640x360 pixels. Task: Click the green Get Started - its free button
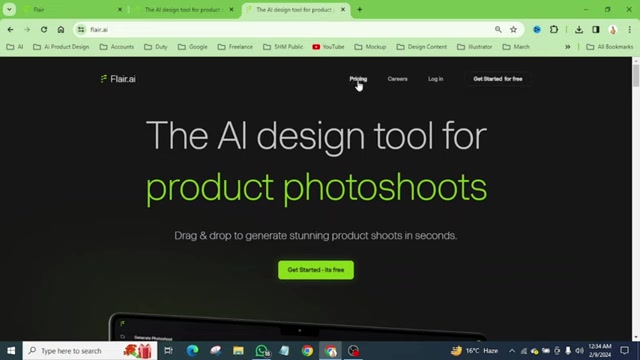(x=316, y=270)
